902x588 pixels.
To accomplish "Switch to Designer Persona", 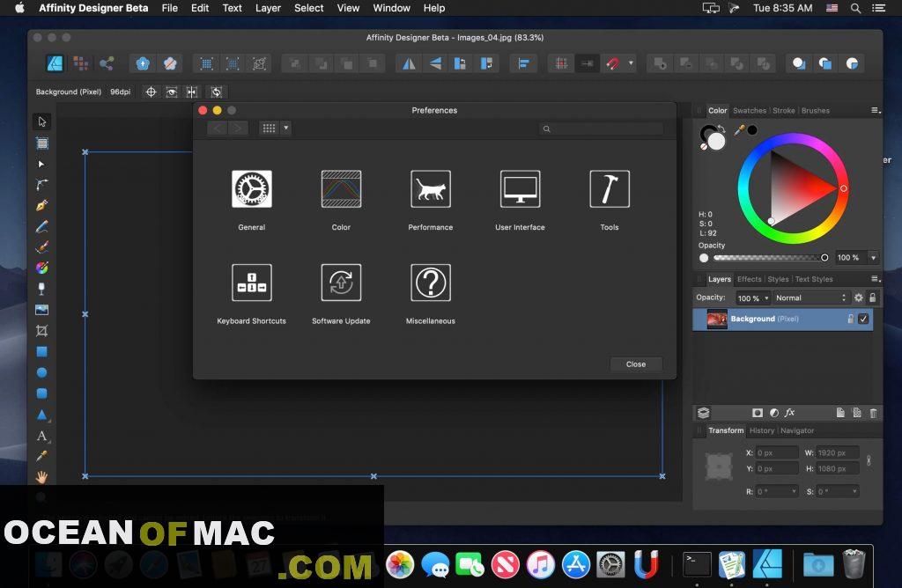I will 55,63.
